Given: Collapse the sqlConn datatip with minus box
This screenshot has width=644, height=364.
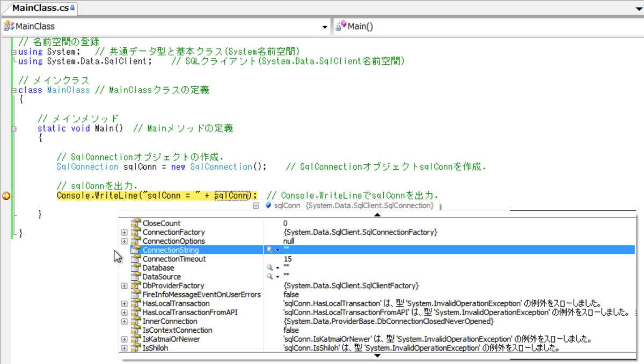Looking at the screenshot, I should [x=255, y=206].
